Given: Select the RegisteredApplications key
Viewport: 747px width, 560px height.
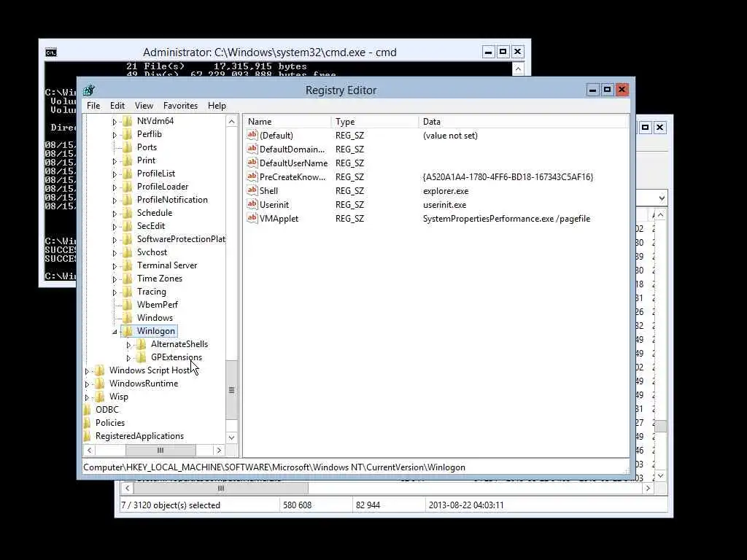Looking at the screenshot, I should 139,436.
